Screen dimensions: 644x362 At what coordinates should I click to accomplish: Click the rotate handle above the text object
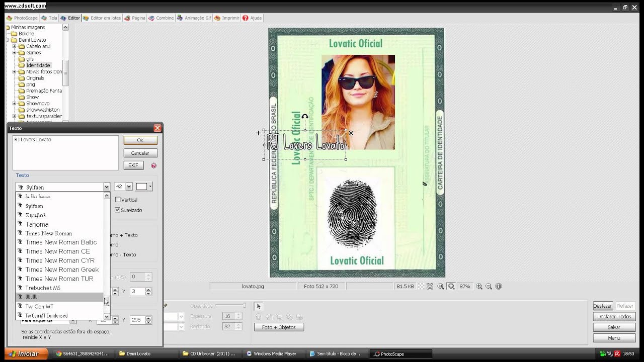(x=305, y=117)
